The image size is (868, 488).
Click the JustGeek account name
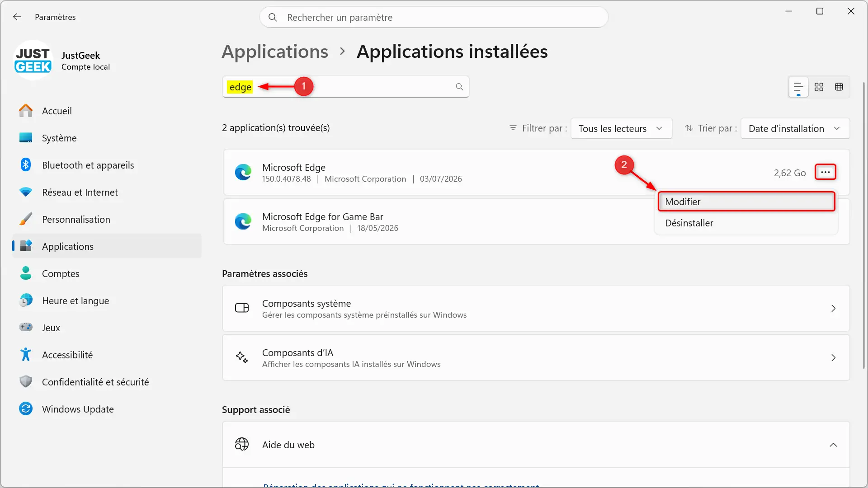pyautogui.click(x=80, y=55)
